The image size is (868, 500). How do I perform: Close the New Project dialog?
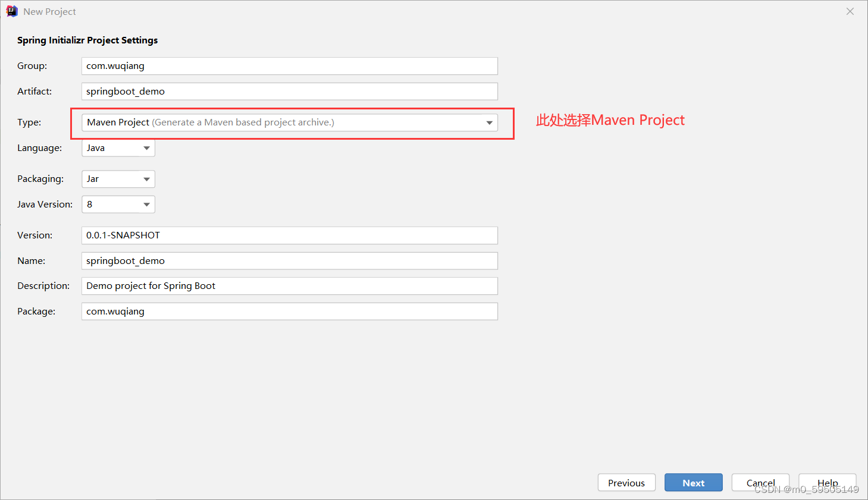coord(850,11)
